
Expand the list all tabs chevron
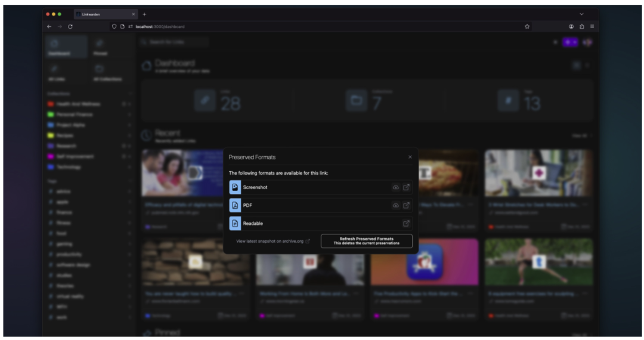coord(581,14)
